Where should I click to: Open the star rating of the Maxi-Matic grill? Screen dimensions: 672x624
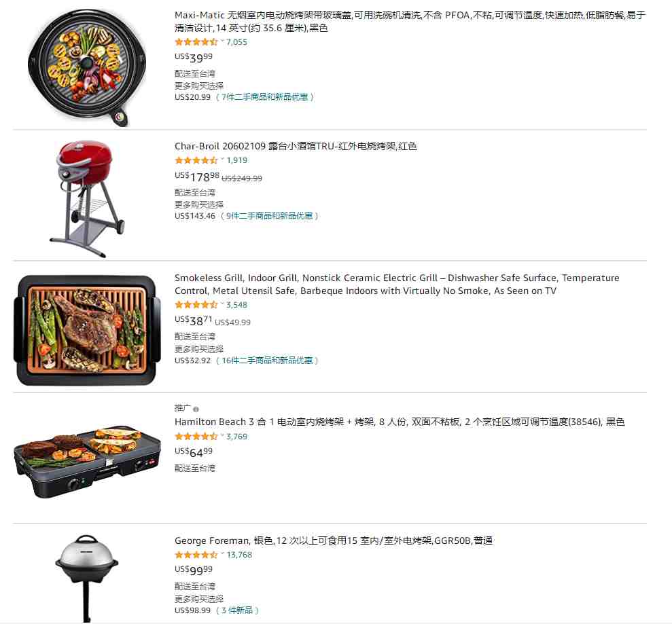point(196,42)
